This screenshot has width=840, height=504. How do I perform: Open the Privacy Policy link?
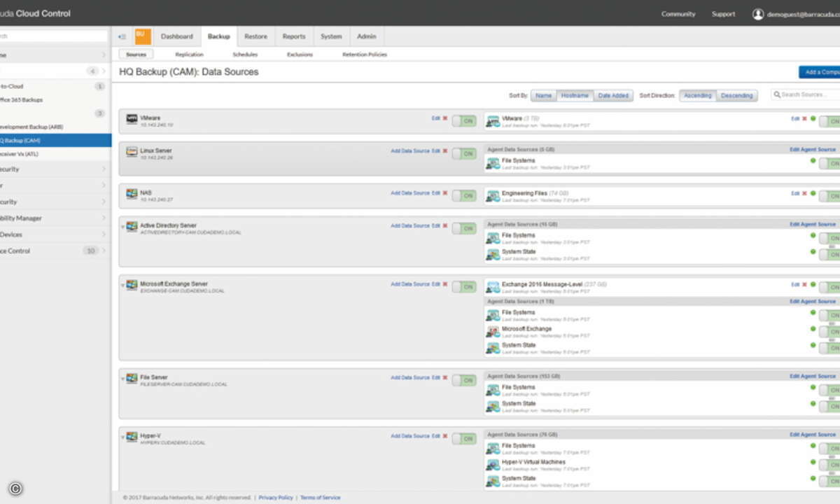coord(276,498)
